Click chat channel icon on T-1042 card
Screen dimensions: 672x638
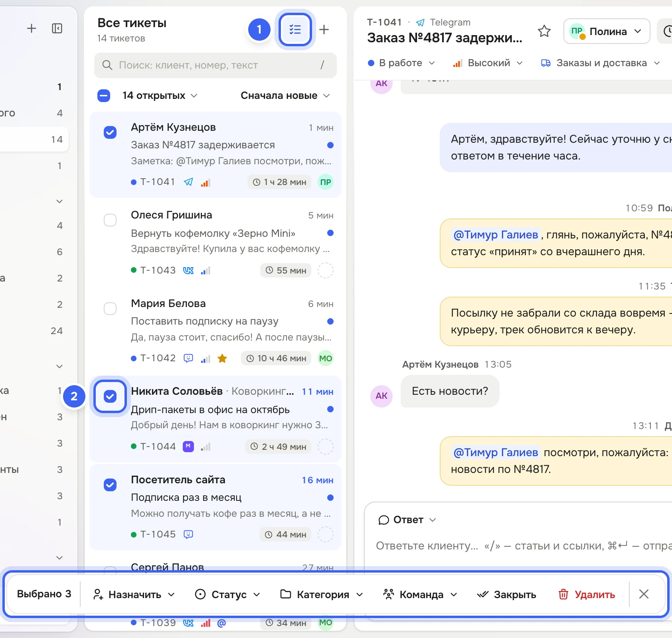188,358
